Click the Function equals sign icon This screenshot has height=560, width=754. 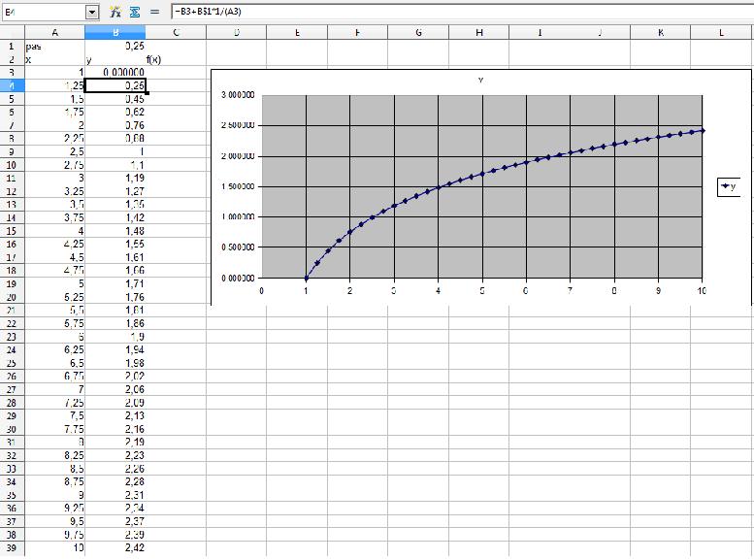(153, 13)
